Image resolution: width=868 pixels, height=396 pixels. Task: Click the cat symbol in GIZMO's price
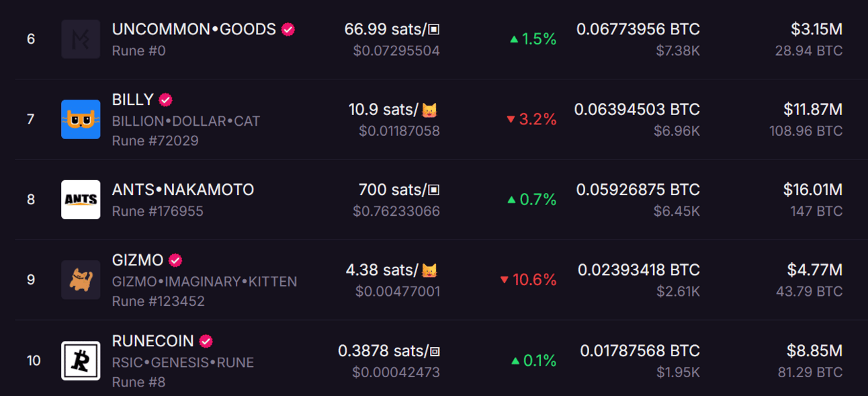coord(430,270)
